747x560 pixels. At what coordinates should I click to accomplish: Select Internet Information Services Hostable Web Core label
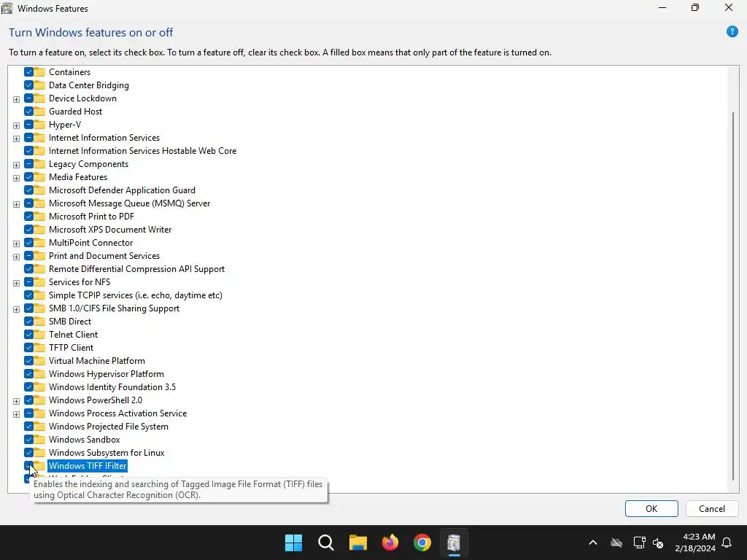[x=142, y=150]
